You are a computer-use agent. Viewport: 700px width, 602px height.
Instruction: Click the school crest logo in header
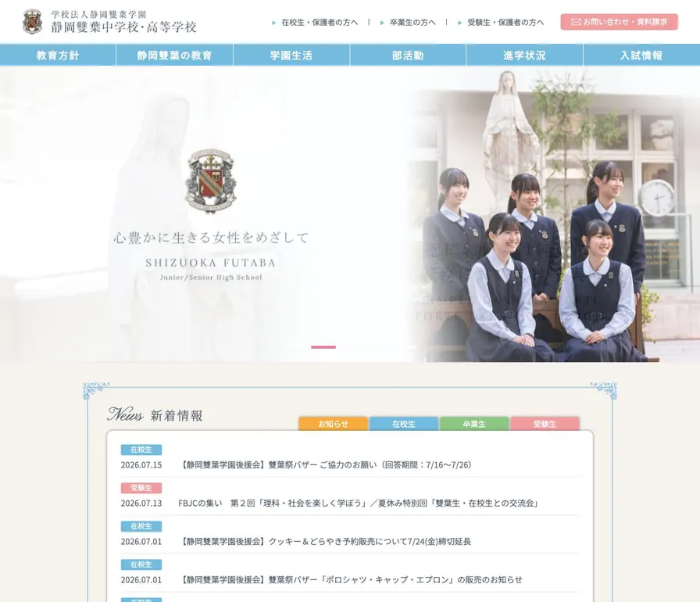(33, 21)
